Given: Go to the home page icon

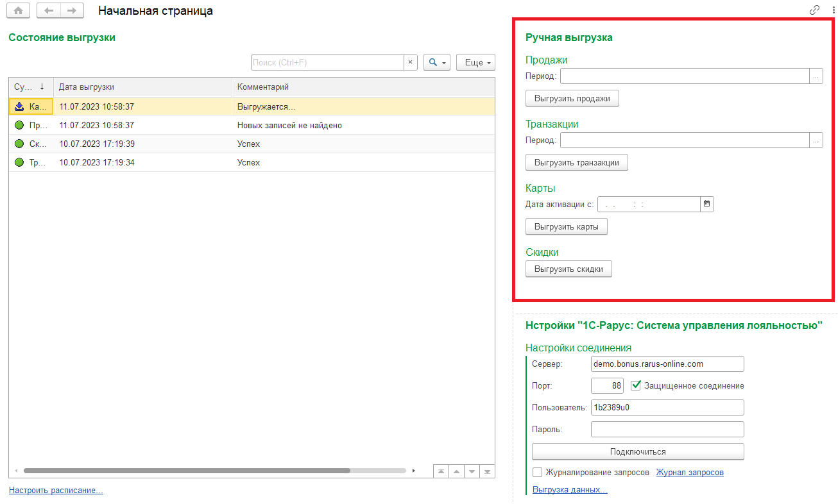Looking at the screenshot, I should [18, 11].
